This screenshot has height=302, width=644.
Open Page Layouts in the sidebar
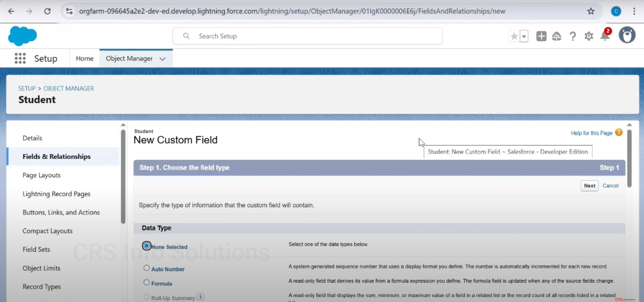pyautogui.click(x=42, y=175)
